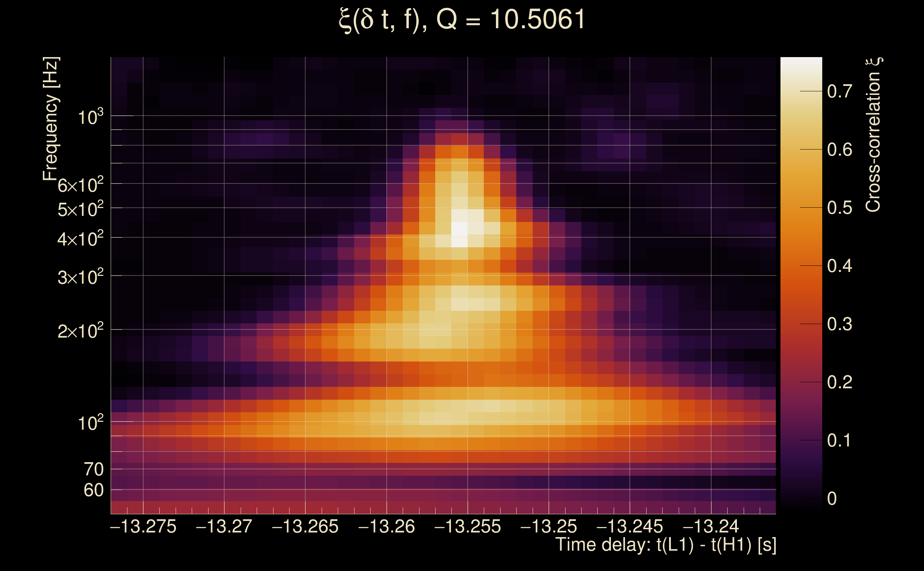
Task: Click the -13.265 x-axis tick label
Action: pos(305,526)
